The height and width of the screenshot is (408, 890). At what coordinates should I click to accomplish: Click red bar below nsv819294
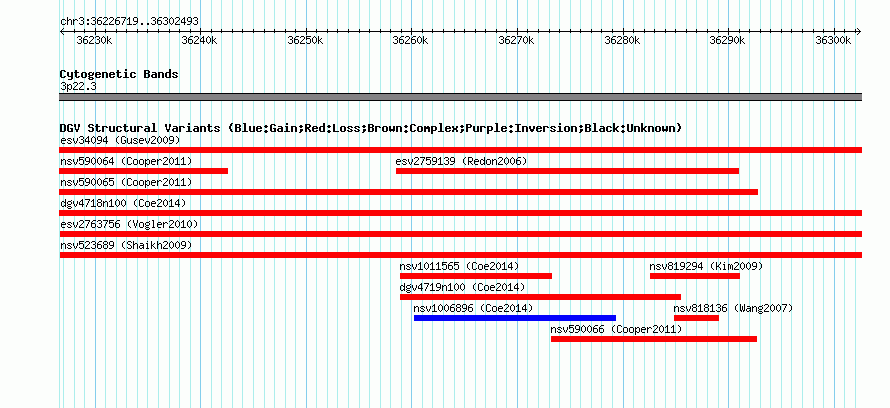coord(695,276)
